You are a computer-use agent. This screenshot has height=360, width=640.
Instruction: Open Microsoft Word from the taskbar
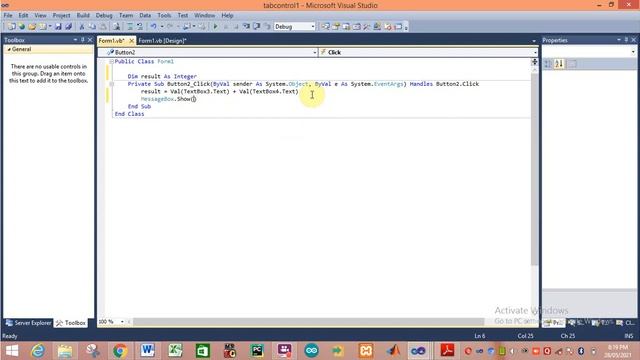click(x=147, y=350)
